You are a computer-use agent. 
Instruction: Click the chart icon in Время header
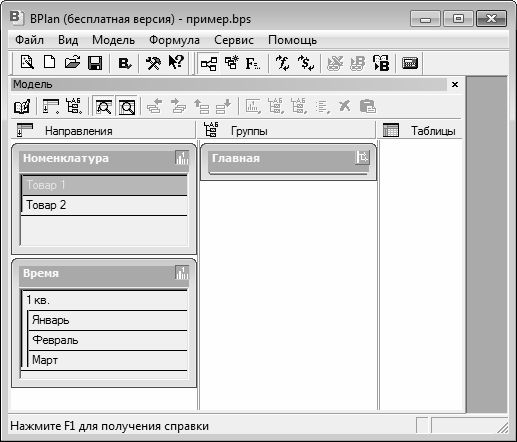click(x=182, y=273)
